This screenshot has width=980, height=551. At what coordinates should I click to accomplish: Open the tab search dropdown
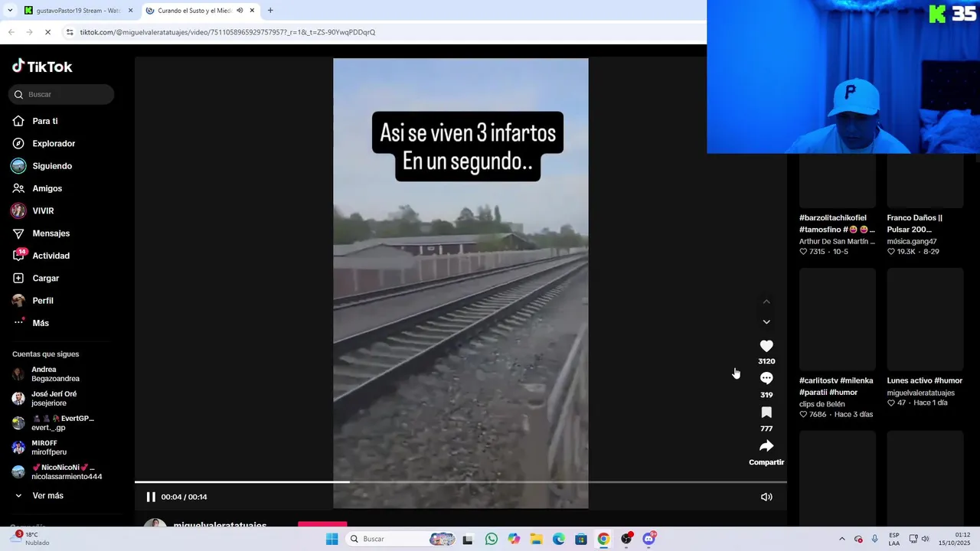point(10,11)
